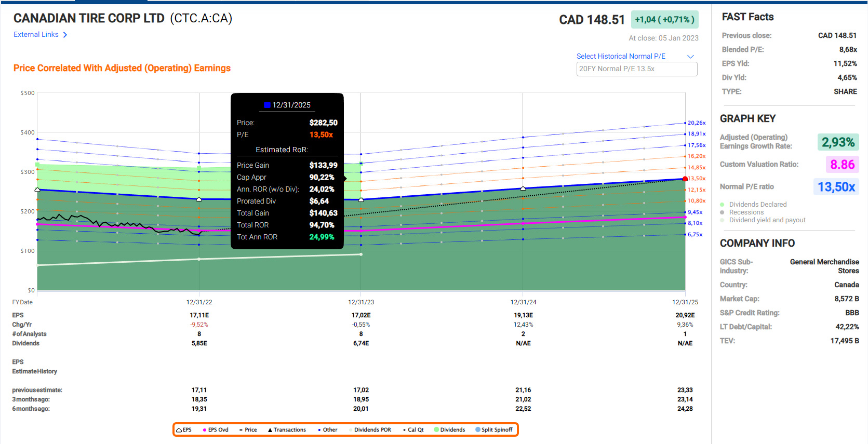Image resolution: width=868 pixels, height=444 pixels.
Task: Toggle Recessions shading in Graph Key
Action: (722, 212)
